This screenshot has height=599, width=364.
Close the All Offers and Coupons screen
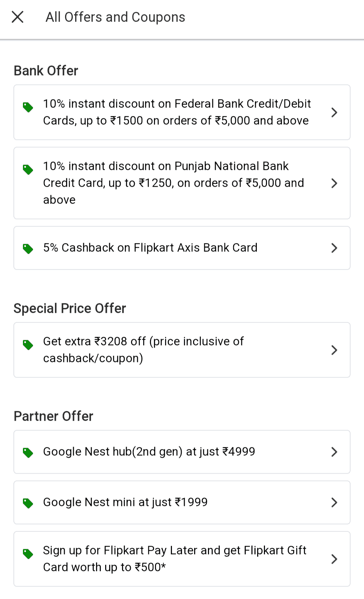[x=18, y=17]
